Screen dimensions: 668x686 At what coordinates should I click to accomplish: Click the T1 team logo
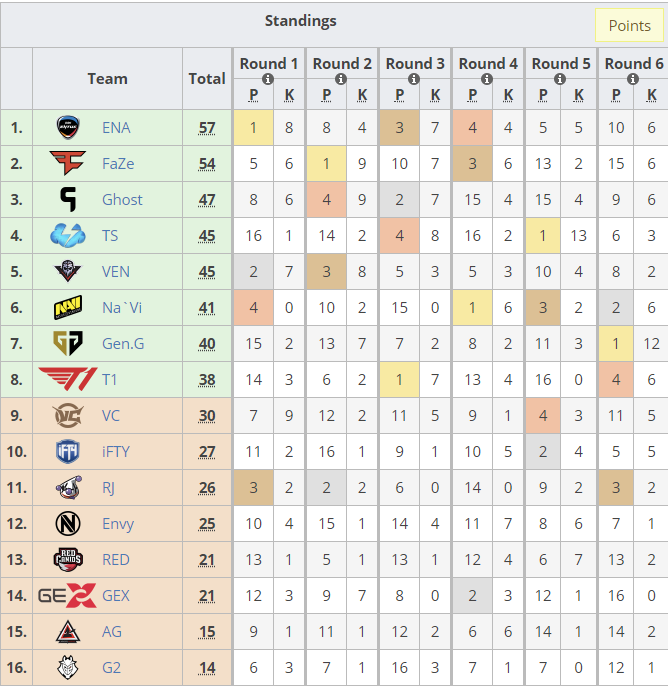(68, 379)
